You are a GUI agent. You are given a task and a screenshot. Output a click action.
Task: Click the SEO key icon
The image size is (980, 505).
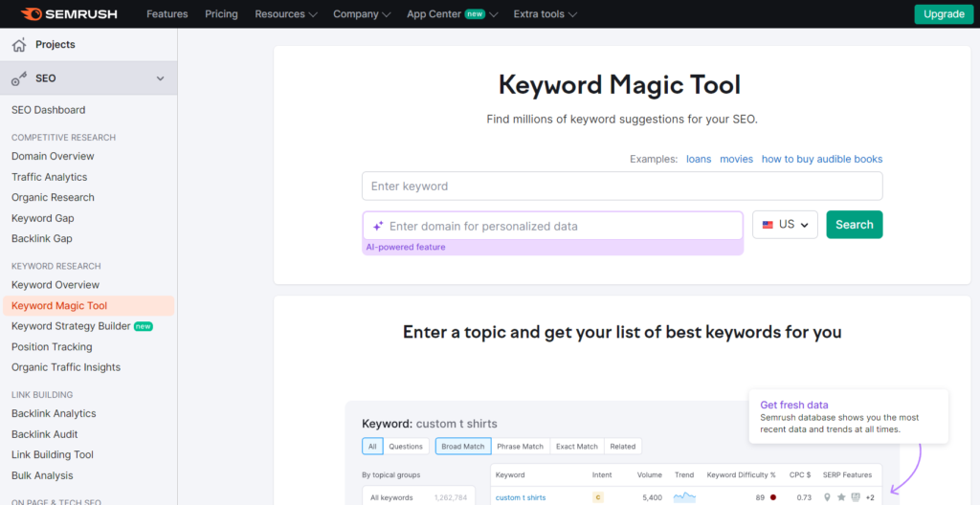pyautogui.click(x=19, y=78)
